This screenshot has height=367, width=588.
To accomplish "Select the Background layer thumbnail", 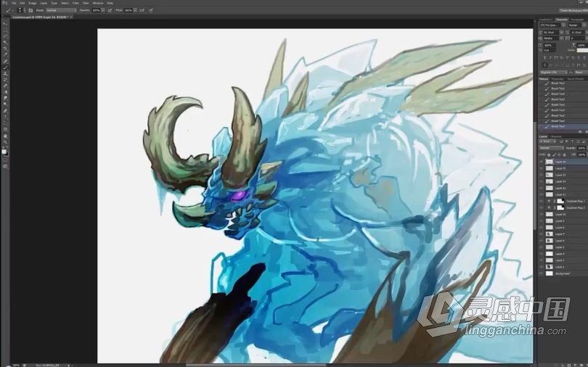I will (x=550, y=273).
